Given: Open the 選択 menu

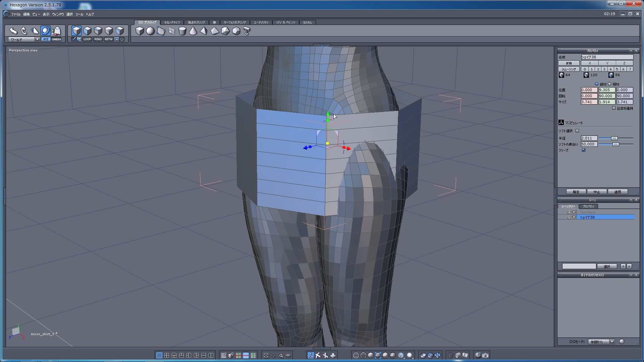Looking at the screenshot, I should [69, 14].
